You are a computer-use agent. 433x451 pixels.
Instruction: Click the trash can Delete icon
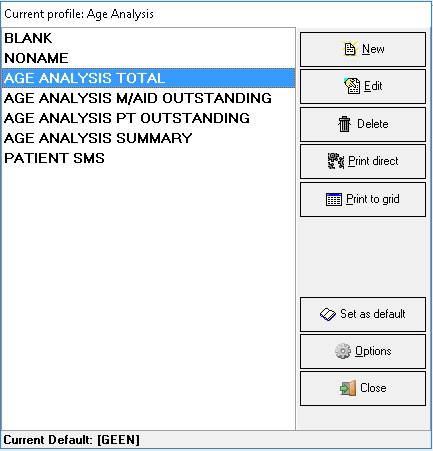pyautogui.click(x=344, y=124)
